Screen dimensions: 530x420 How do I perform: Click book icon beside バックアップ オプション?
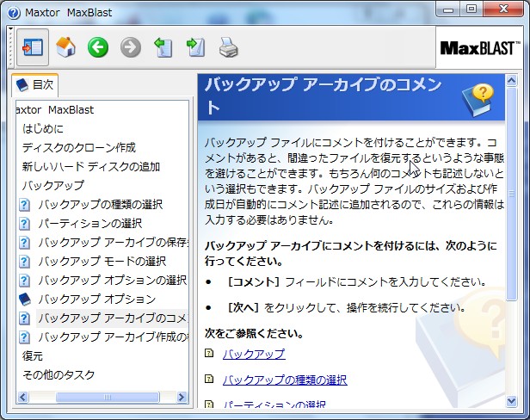24,300
